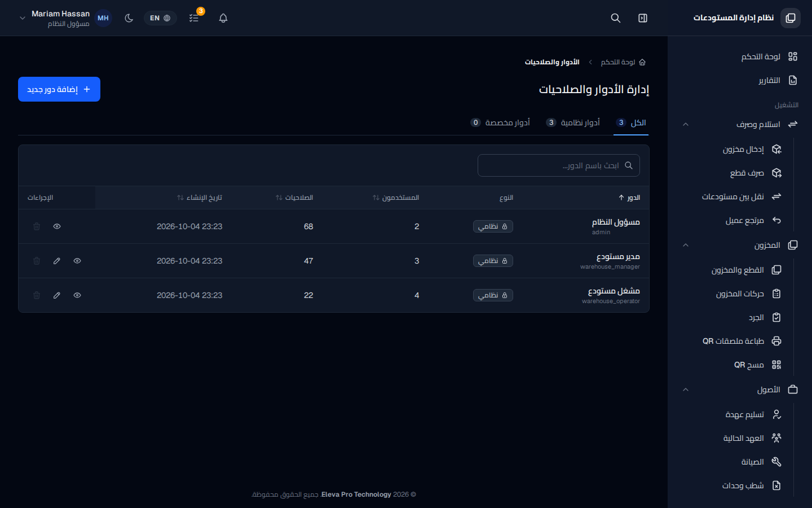Delete the مدير مستودع role

pos(37,261)
